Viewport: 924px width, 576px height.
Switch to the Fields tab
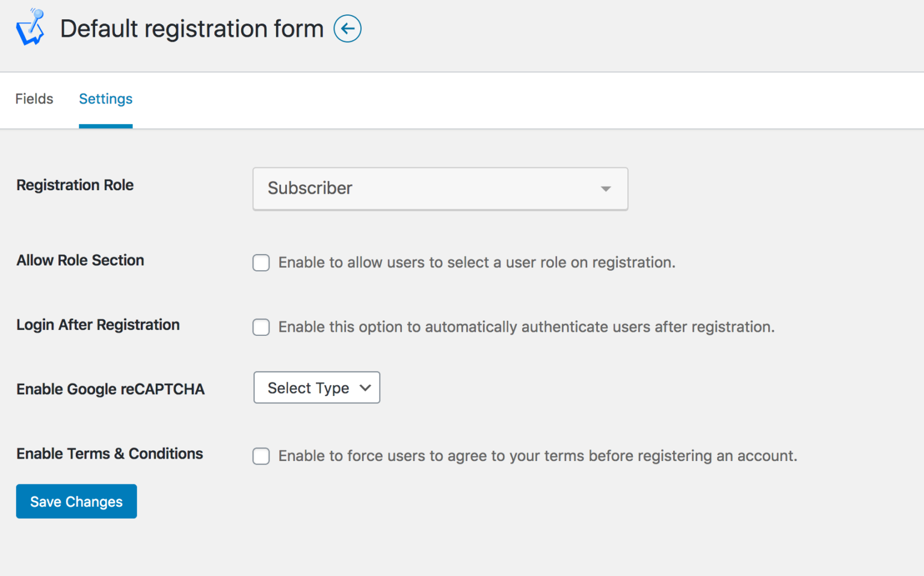click(x=34, y=99)
